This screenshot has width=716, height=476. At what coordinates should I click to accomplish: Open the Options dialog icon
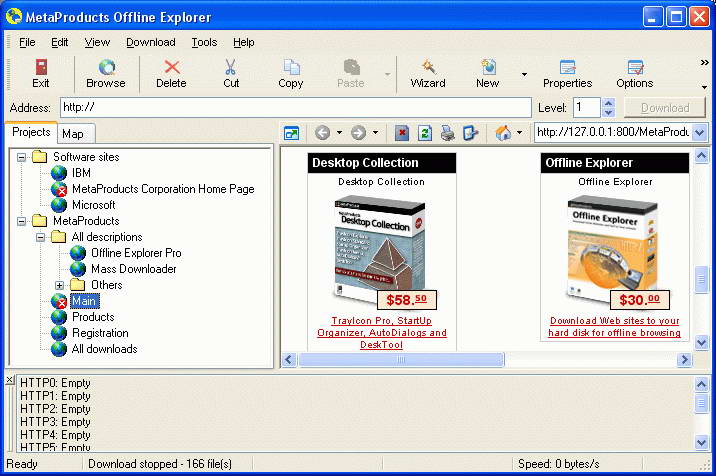point(634,74)
